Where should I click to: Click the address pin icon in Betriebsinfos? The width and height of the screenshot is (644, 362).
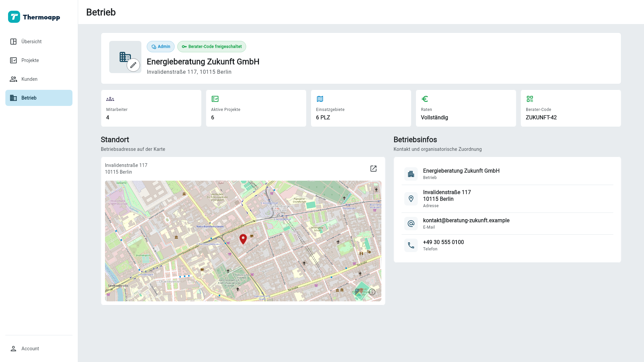click(411, 199)
